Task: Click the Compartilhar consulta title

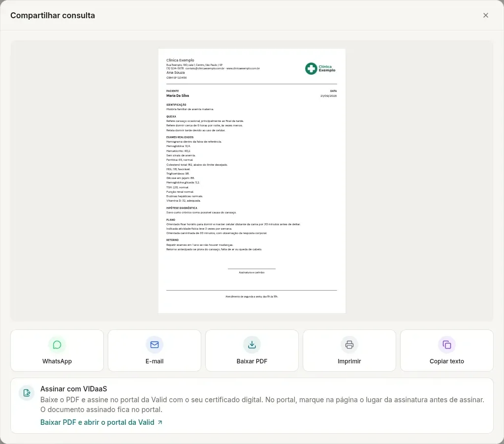Action: click(52, 15)
